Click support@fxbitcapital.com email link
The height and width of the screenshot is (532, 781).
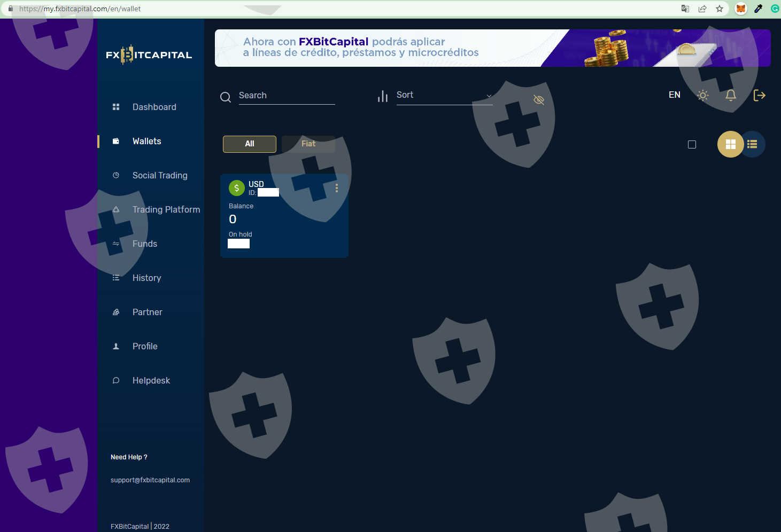150,480
